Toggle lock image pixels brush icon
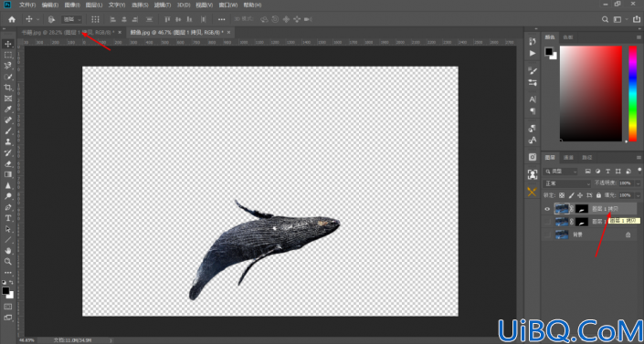Viewport: 644px width, 344px height. click(x=571, y=195)
